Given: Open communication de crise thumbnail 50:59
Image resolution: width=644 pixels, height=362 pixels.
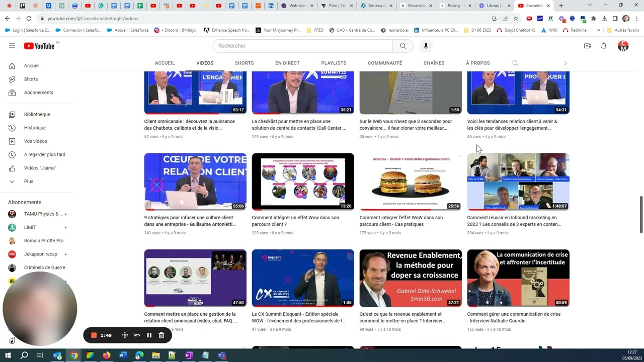Looking at the screenshot, I should point(518,278).
